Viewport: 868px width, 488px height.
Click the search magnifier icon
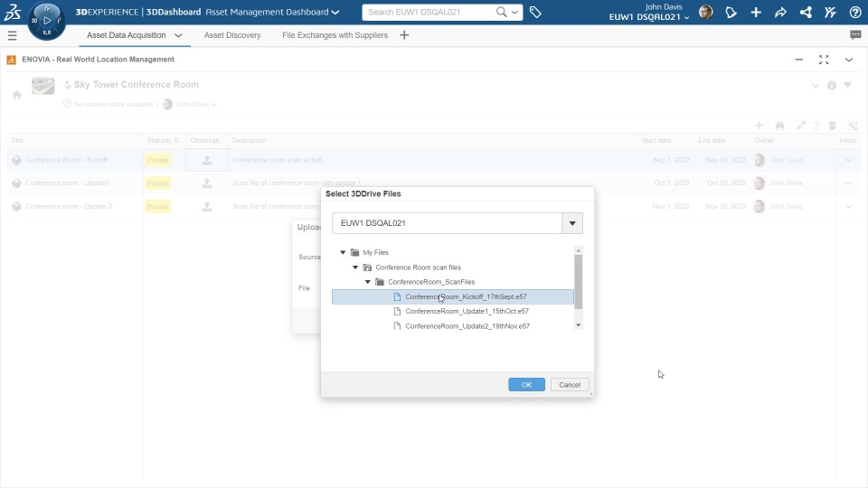coord(501,12)
